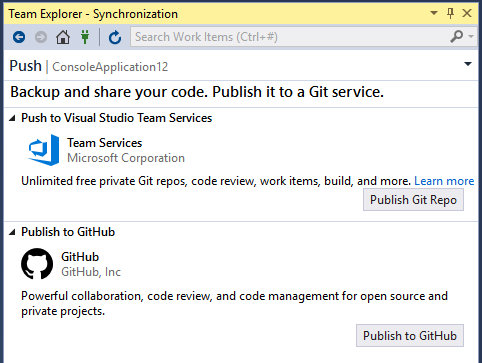482x363 pixels.
Task: Click the Publish to GitHub button
Action: 410,335
